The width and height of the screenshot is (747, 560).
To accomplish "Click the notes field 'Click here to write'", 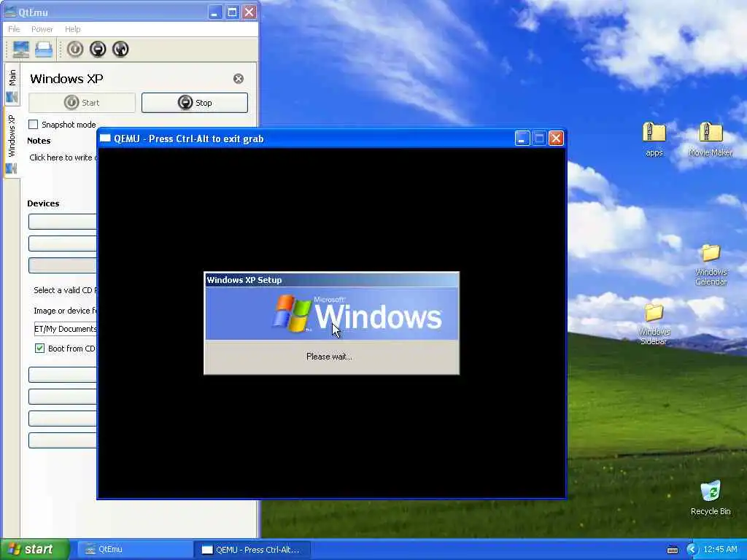I will pos(63,157).
